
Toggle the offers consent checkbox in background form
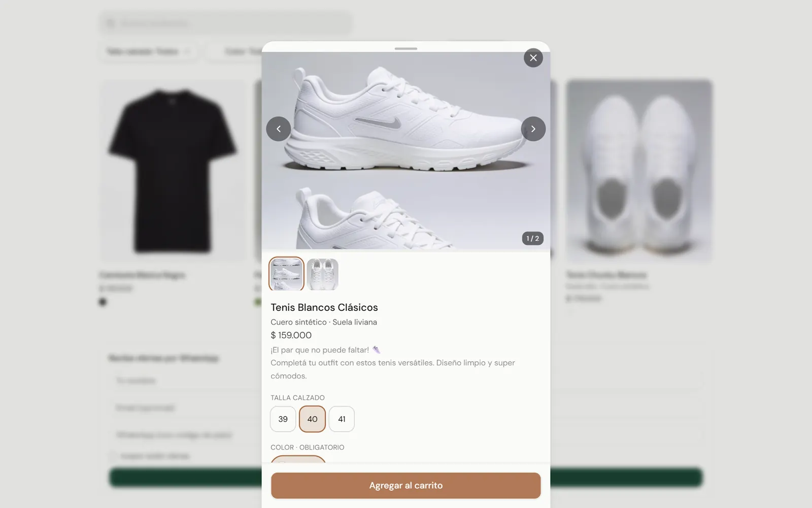tap(113, 456)
